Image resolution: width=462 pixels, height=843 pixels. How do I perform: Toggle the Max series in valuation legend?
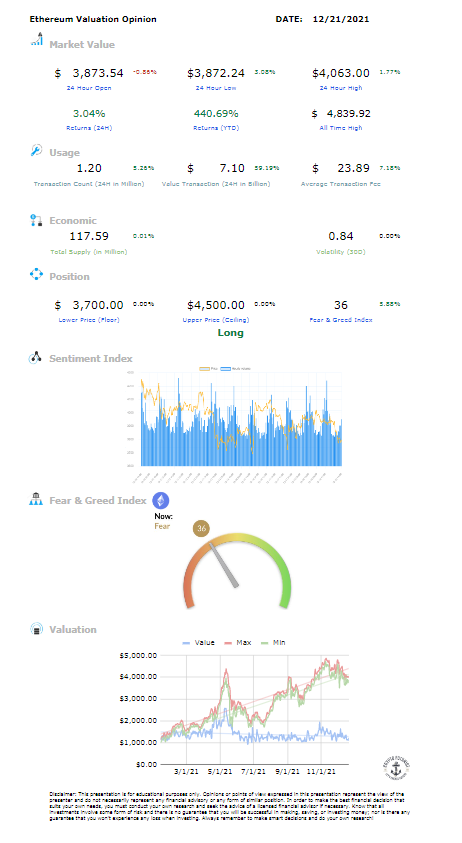pos(238,642)
